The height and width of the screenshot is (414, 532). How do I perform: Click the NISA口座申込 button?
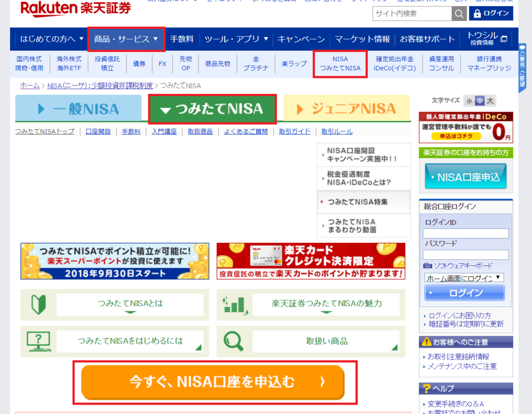click(465, 177)
